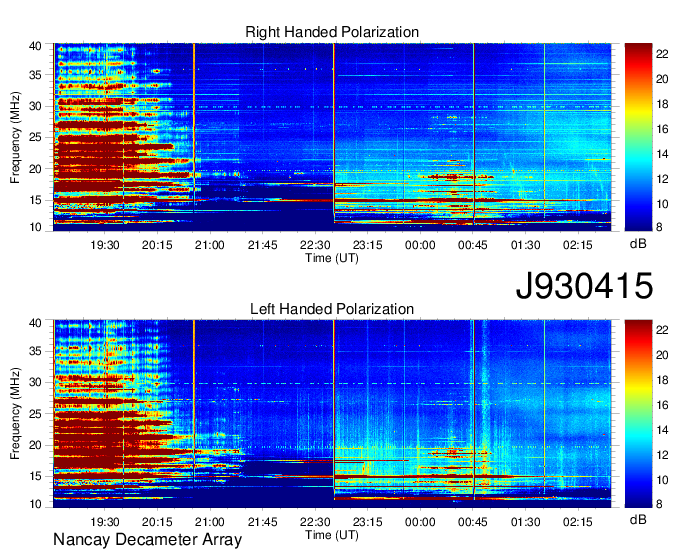
Task: Click the 15 frequency tick on upper plot
Action: 36,200
